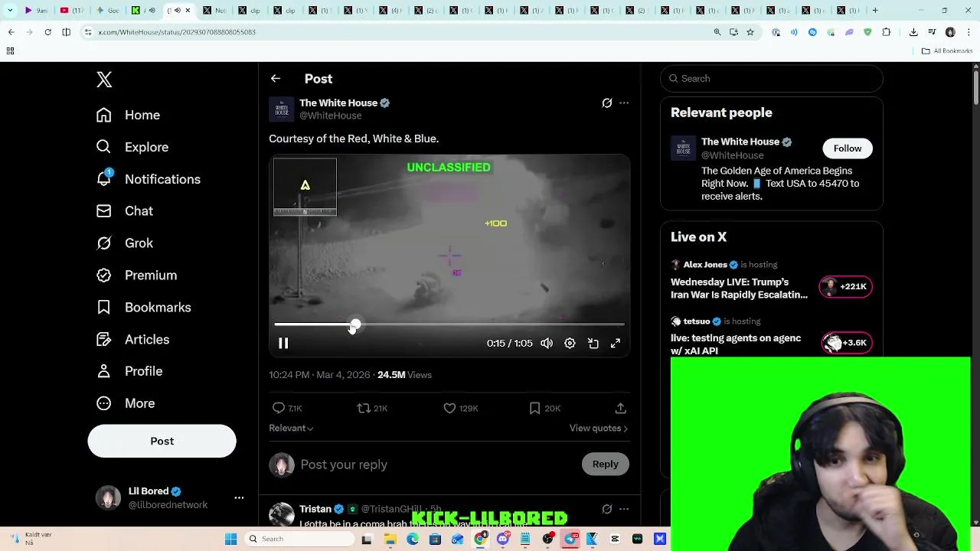Open Premium in the sidebar

[x=136, y=275]
